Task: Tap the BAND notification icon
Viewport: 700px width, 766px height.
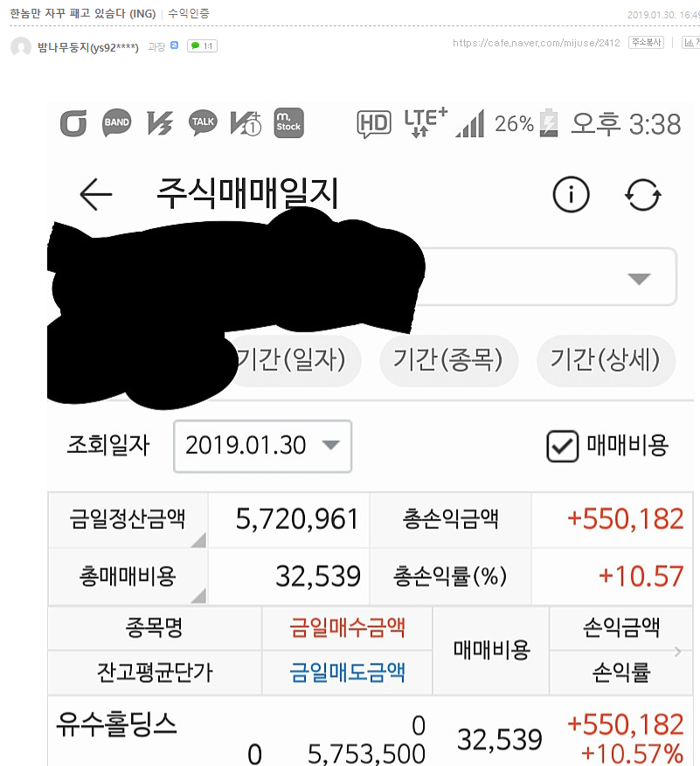Action: click(x=117, y=122)
